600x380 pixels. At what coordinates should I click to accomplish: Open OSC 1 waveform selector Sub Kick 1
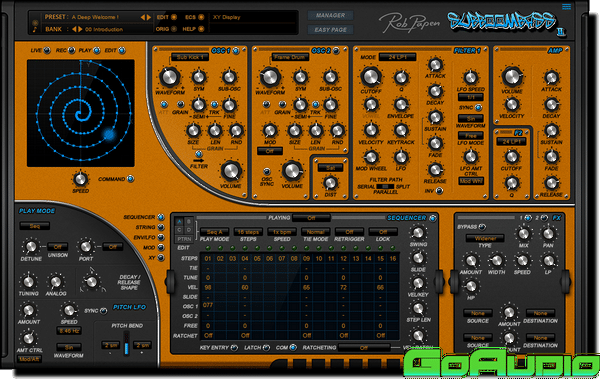click(190, 57)
